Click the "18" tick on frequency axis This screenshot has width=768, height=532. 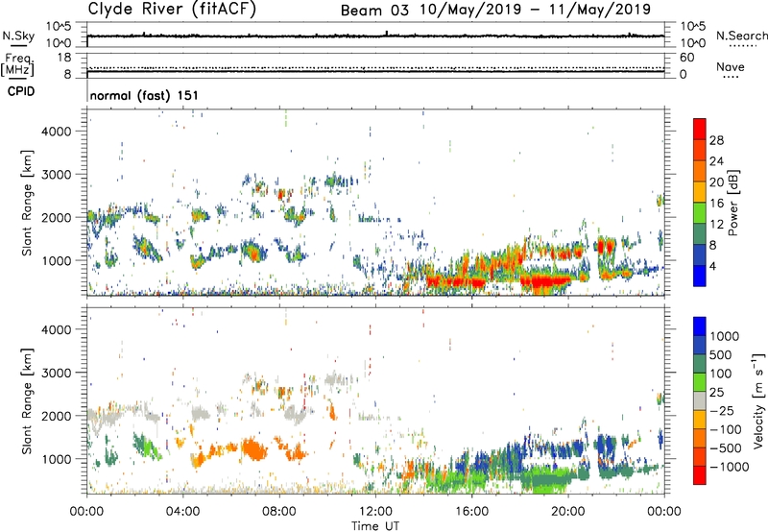point(64,58)
